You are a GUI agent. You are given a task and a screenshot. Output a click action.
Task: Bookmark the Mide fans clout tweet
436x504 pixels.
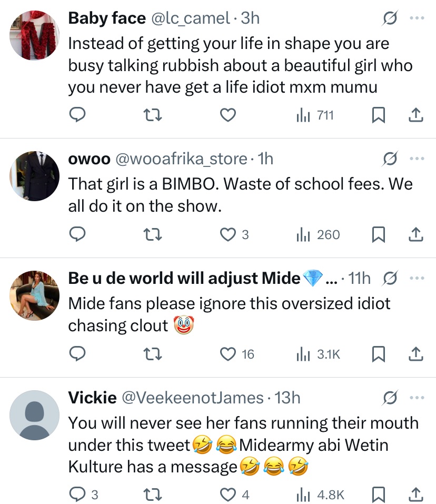378,354
